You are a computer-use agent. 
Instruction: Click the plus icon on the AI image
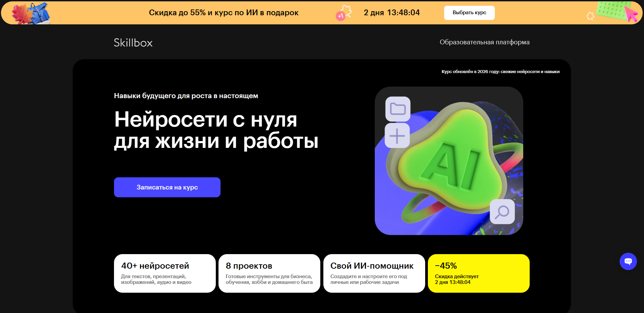pos(397,136)
